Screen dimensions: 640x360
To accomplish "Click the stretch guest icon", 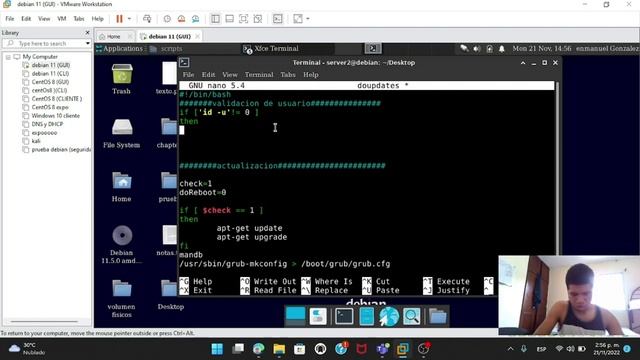I will 298,19.
